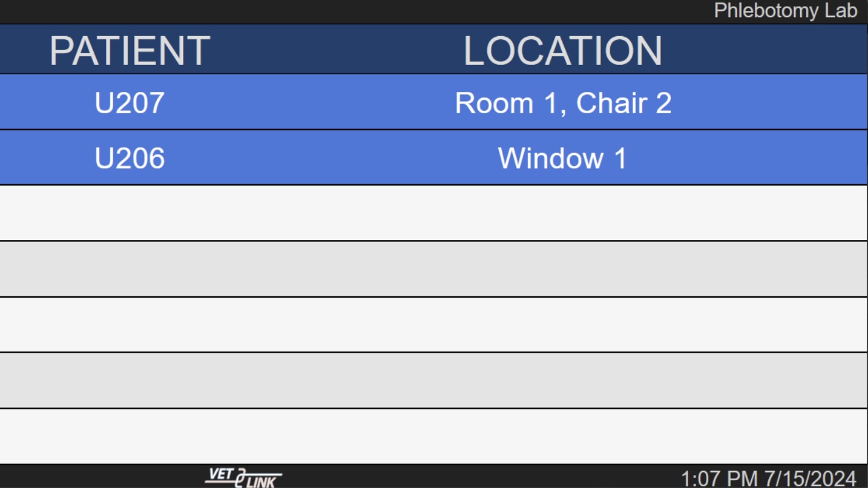The width and height of the screenshot is (868, 488).
Task: Click the Phlebotomy Lab title text
Action: [785, 11]
